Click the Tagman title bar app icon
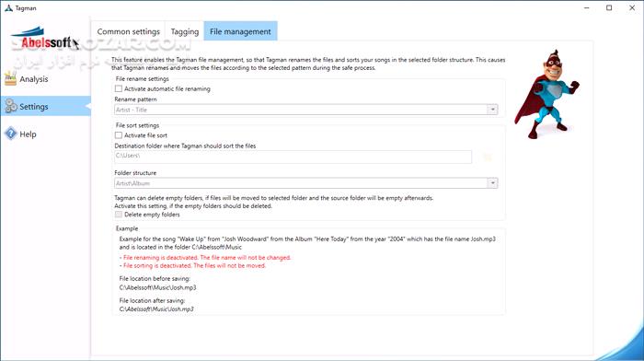This screenshot has width=644, height=361. click(x=8, y=7)
